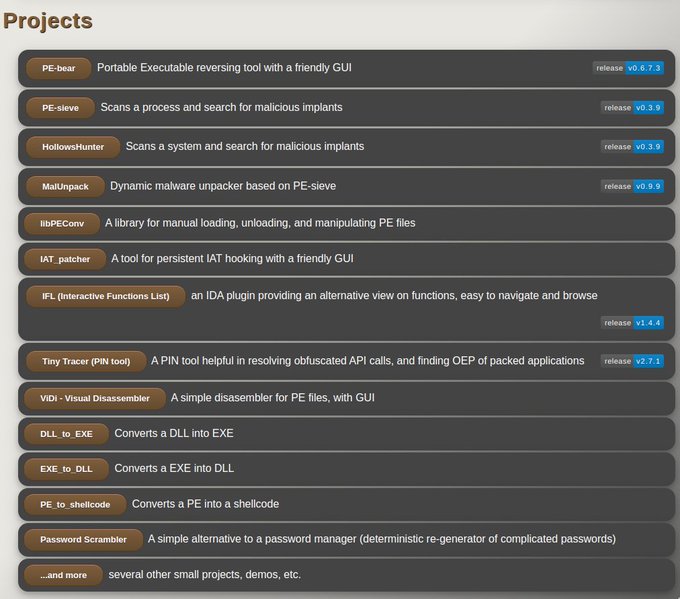This screenshot has height=599, width=680.
Task: Click text 'Scans a system and search for malicious implants'
Action: pos(245,146)
